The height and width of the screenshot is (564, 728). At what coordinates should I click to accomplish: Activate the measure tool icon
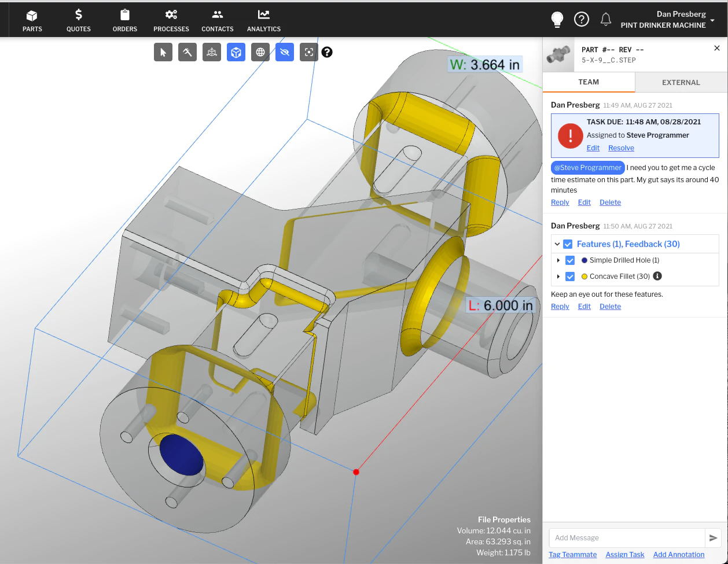[187, 52]
